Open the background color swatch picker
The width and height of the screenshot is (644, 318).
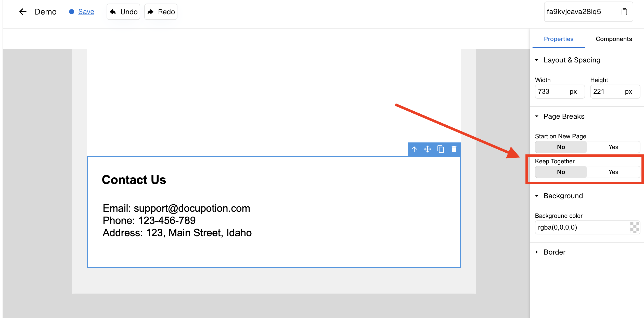(634, 227)
